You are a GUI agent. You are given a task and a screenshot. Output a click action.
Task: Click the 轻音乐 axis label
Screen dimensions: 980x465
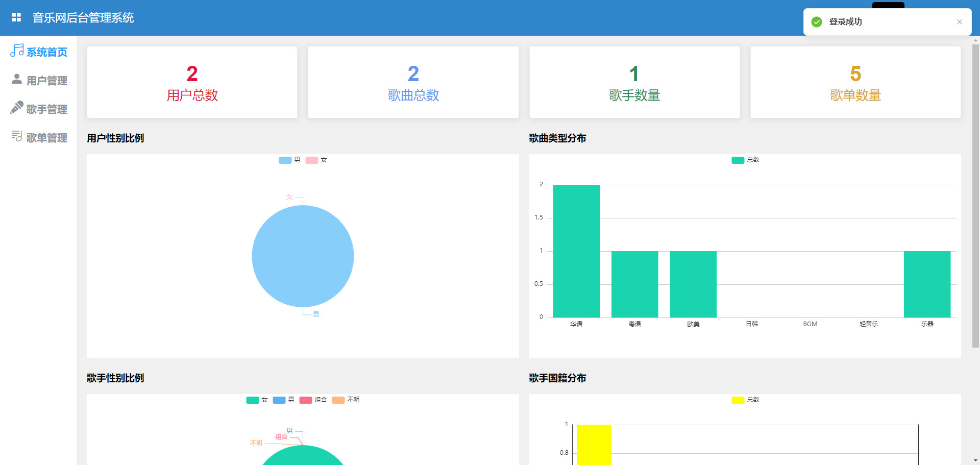pos(869,324)
